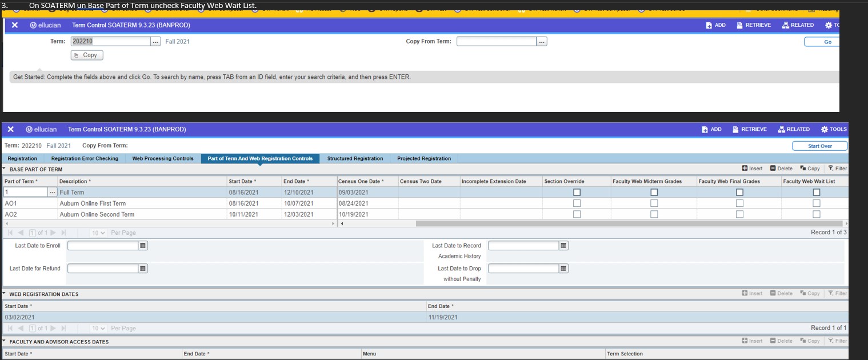Screen dimensions: 868x360
Task: Click the Start Over button
Action: (819, 146)
